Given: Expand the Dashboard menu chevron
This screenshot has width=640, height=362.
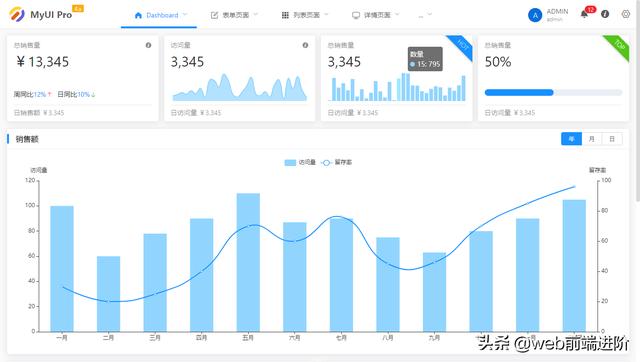Looking at the screenshot, I should pos(185,15).
